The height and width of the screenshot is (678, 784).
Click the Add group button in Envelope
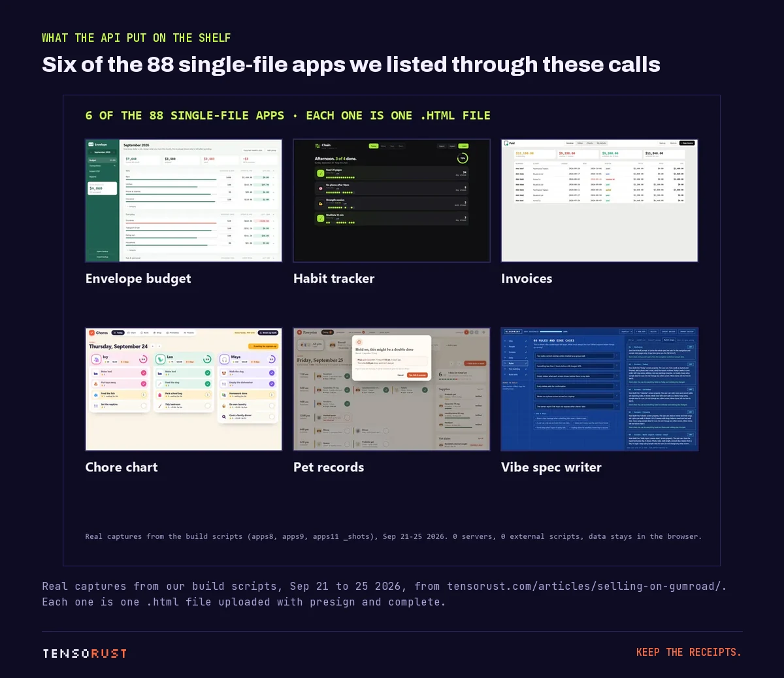click(x=272, y=150)
